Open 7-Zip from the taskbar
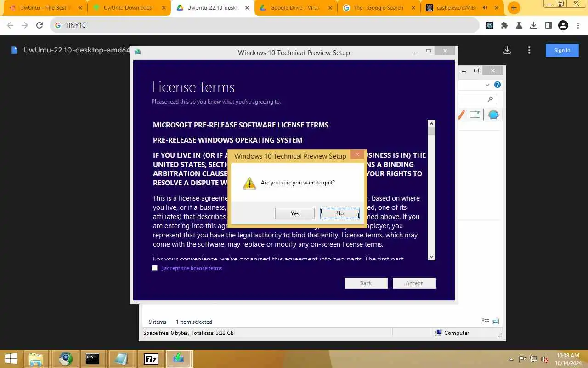Viewport: 588px width, 368px height. [151, 359]
